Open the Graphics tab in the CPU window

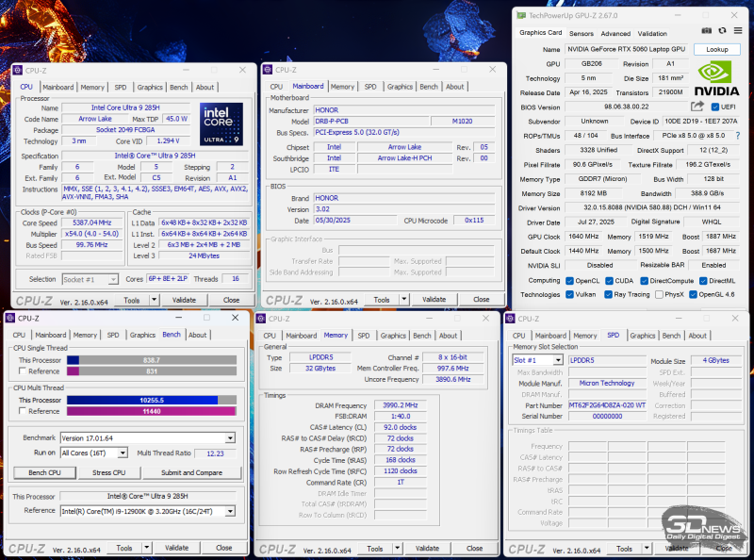tap(150, 87)
